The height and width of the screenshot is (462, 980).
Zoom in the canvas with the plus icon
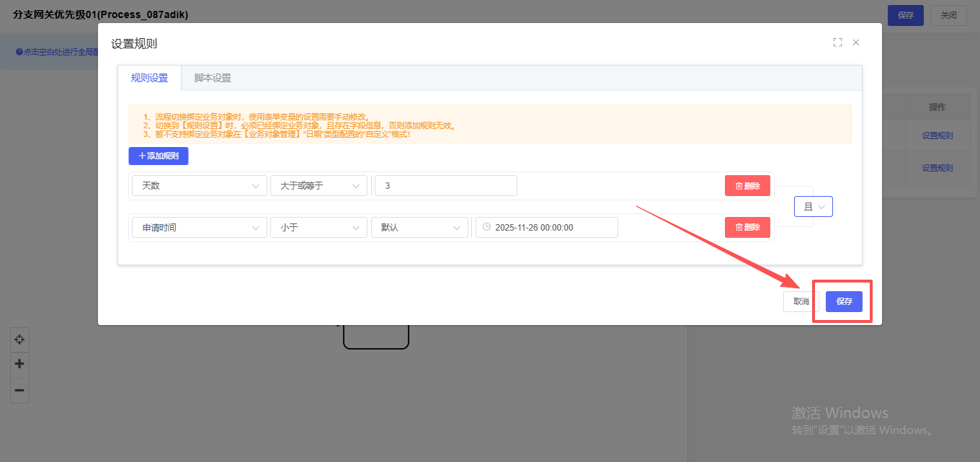click(19, 364)
